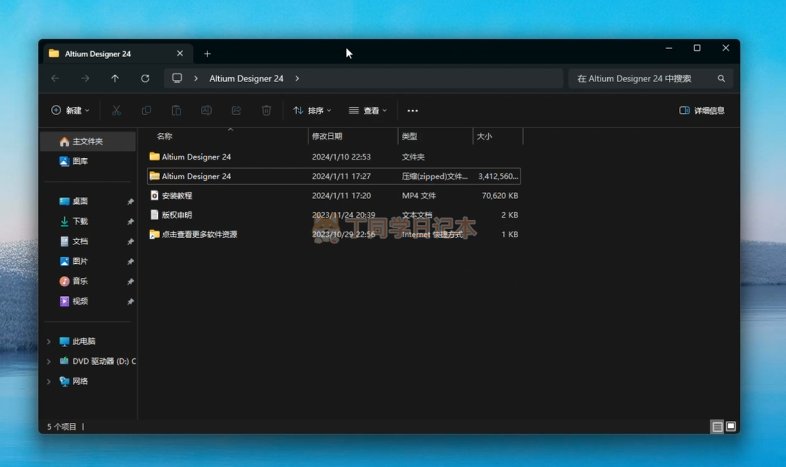This screenshot has height=467, width=786.
Task: Open the 新建 dropdown menu
Action: tap(70, 110)
